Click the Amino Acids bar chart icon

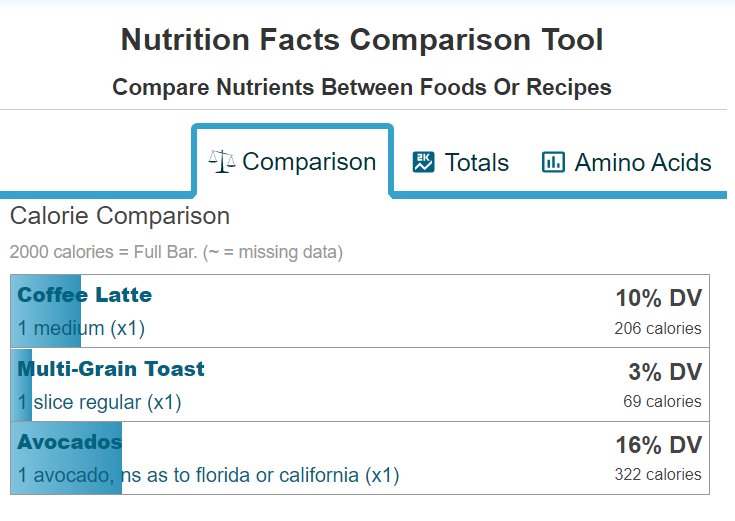[553, 162]
